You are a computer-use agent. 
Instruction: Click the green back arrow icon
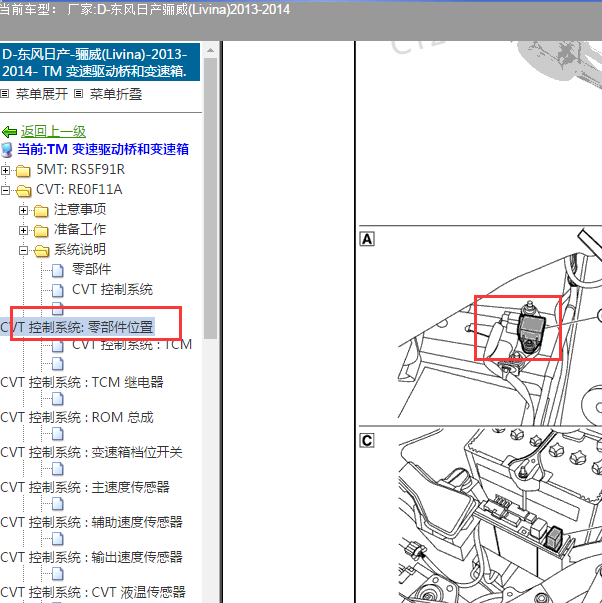pyautogui.click(x=9, y=131)
